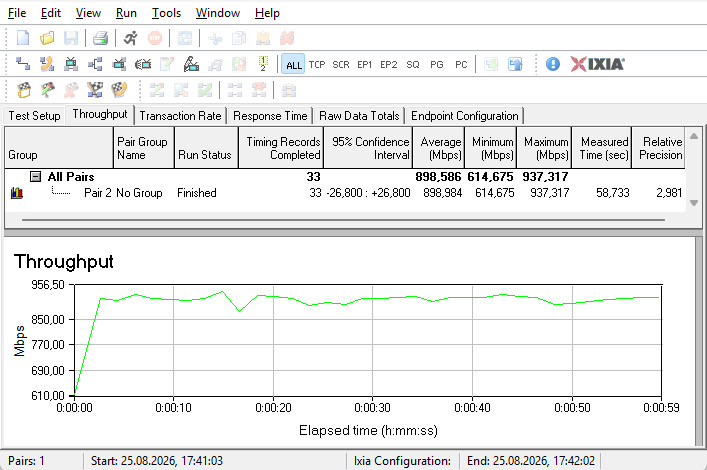Open the Run menu
The width and height of the screenshot is (707, 470).
(126, 13)
